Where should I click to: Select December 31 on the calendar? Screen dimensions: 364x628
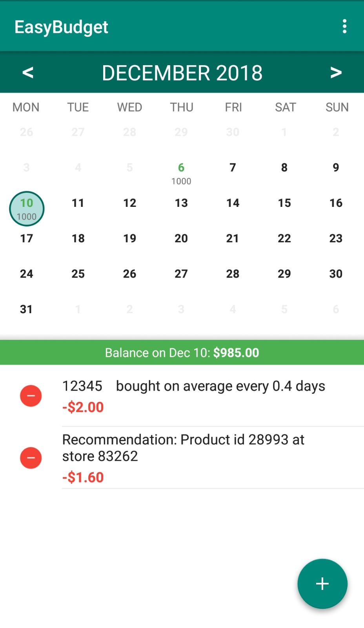(26, 309)
